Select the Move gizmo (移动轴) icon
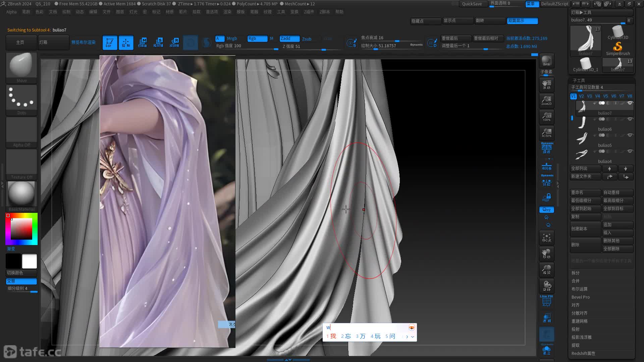This screenshot has height=362, width=644. tap(142, 43)
